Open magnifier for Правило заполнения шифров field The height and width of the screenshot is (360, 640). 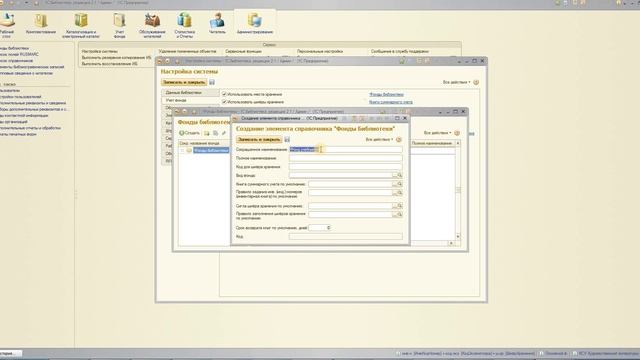[400, 214]
